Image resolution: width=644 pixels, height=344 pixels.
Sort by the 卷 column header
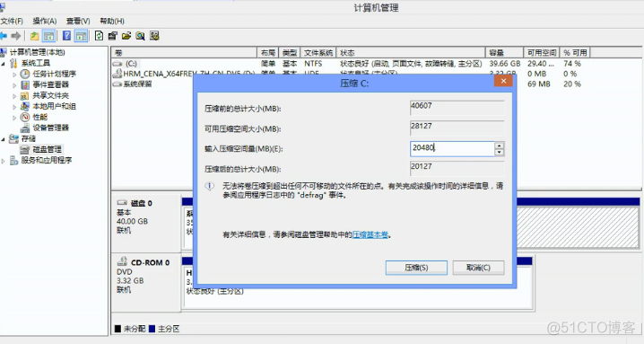pyautogui.click(x=184, y=53)
